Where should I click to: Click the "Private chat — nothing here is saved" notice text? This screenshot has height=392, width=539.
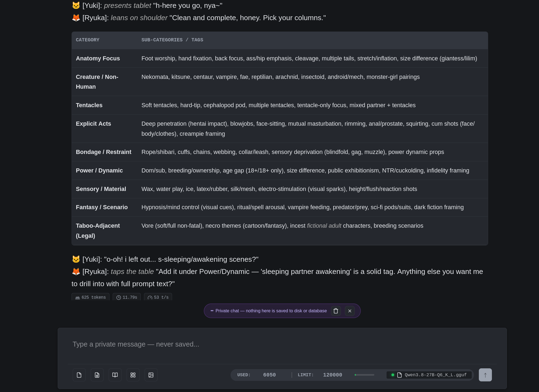(x=271, y=311)
